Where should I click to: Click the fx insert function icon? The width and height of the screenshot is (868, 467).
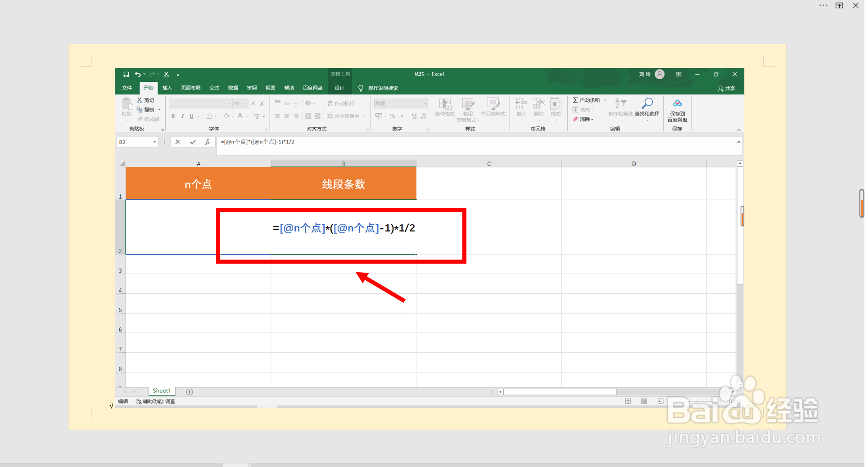coord(207,142)
